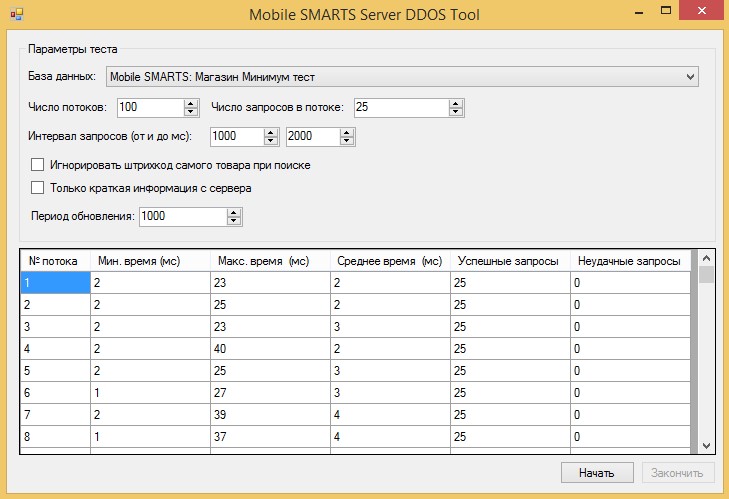
Task: Open the База данных dropdown list
Action: click(x=690, y=77)
